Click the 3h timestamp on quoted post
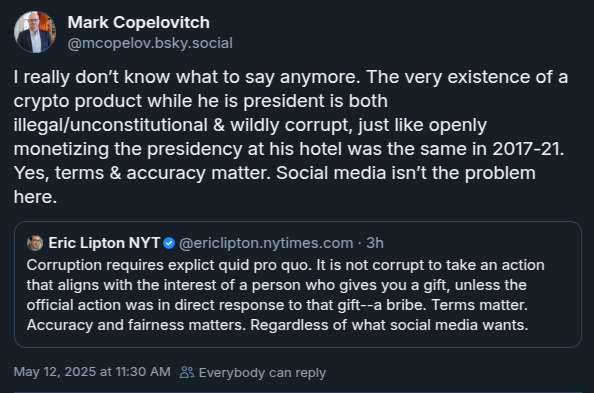 375,243
